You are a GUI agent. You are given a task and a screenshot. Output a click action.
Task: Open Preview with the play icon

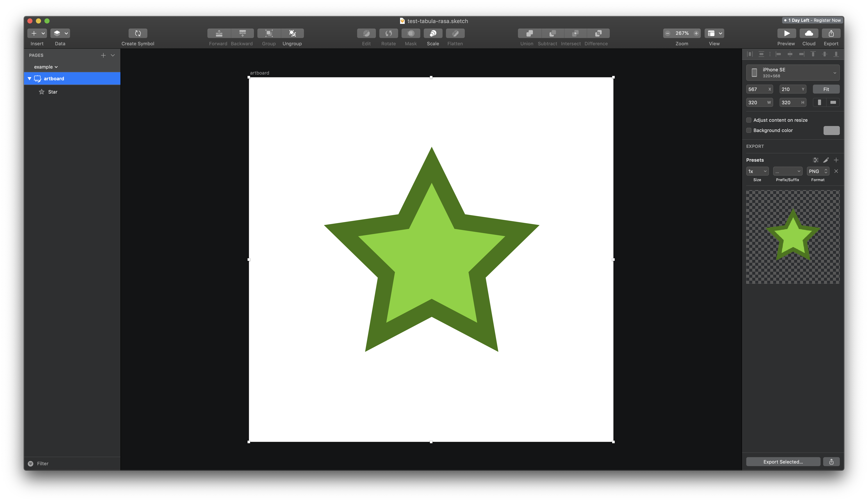[x=786, y=33]
